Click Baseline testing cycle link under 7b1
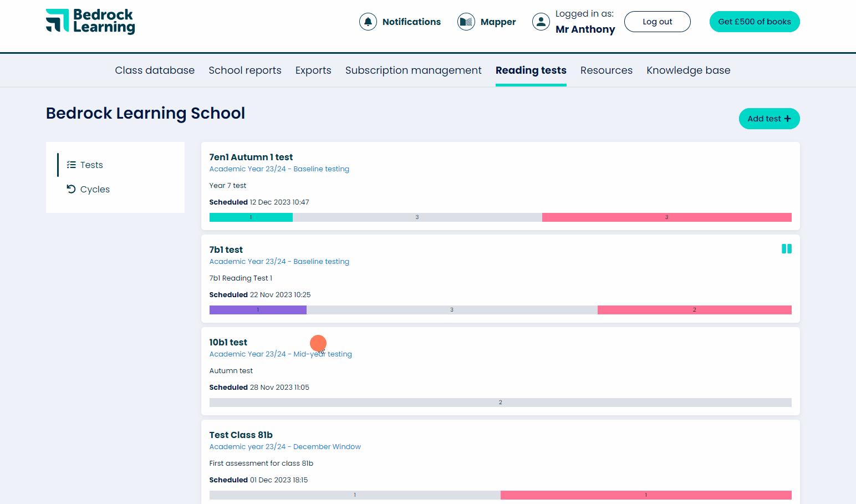 click(x=279, y=262)
